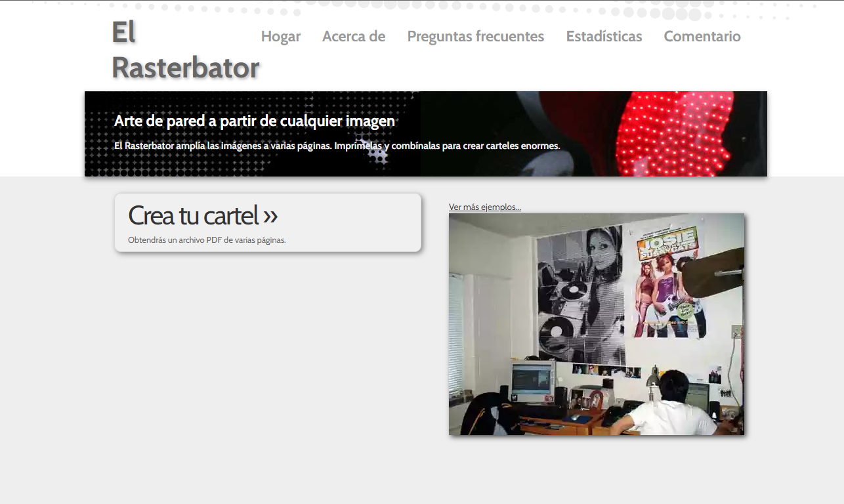Click Crea tu cartel to start a poster
The height and width of the screenshot is (504, 844).
coord(195,215)
